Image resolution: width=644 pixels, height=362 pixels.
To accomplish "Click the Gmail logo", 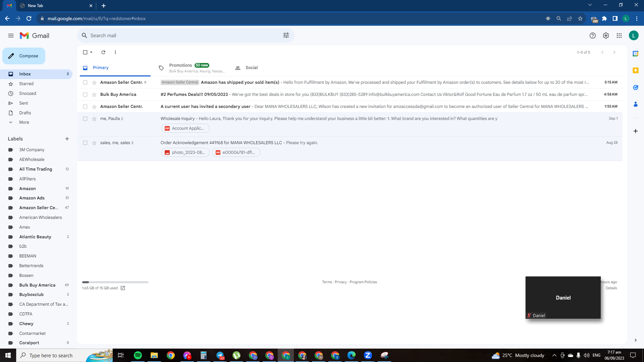I will pos(35,36).
